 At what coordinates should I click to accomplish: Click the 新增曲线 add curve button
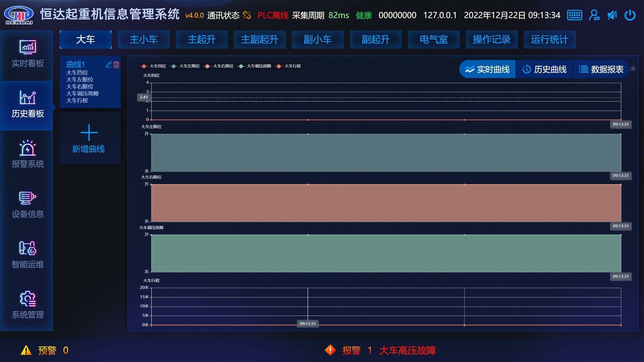click(90, 138)
